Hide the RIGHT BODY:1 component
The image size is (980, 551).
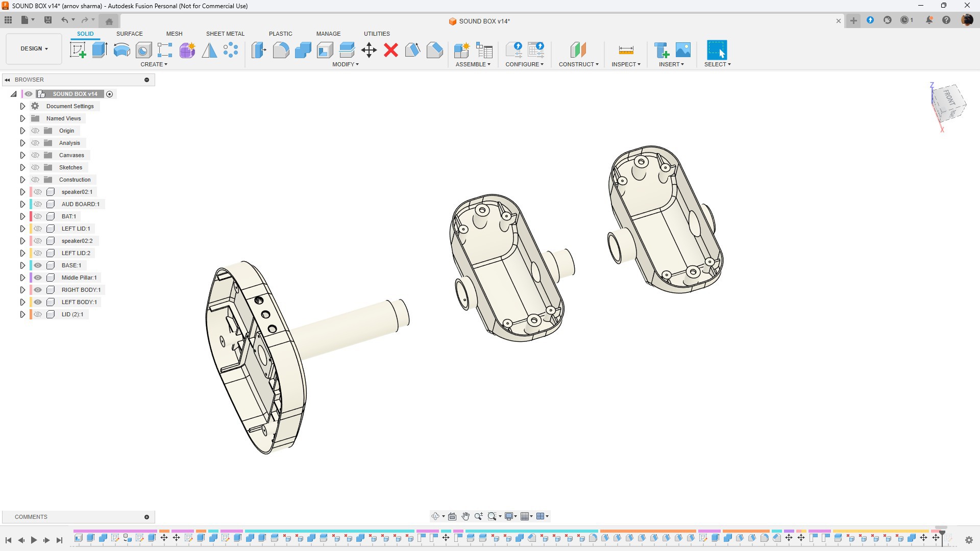pos(38,290)
